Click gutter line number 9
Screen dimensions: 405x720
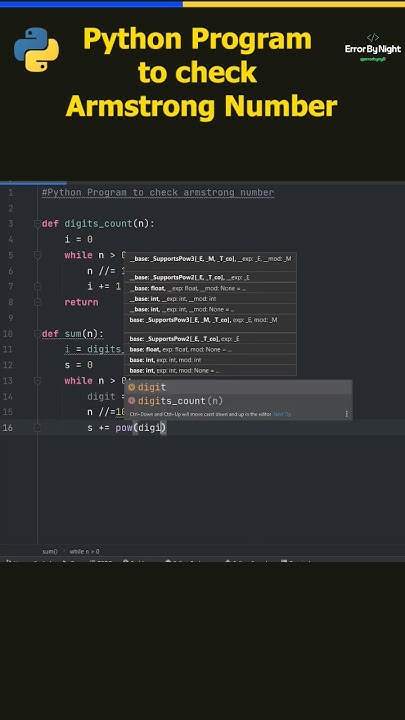(11, 318)
